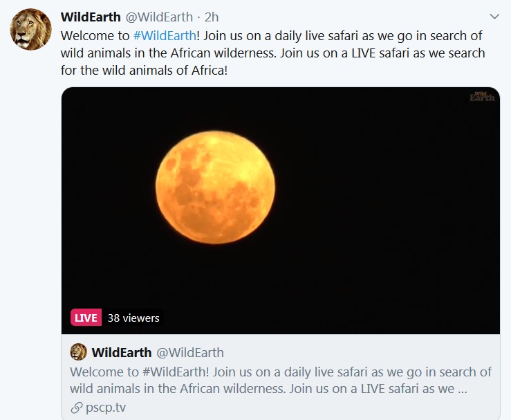511x420 pixels.
Task: Click the "Welcome to" text starting the tweet
Action: tap(95, 35)
